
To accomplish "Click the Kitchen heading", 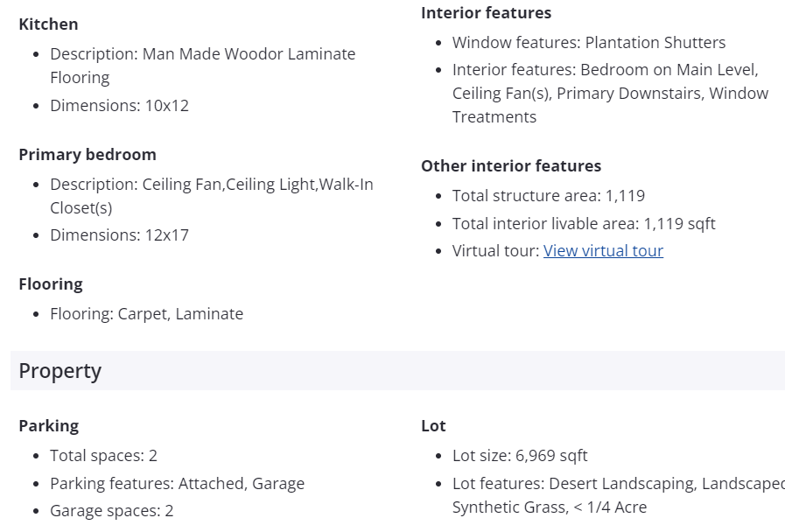I will click(x=48, y=24).
